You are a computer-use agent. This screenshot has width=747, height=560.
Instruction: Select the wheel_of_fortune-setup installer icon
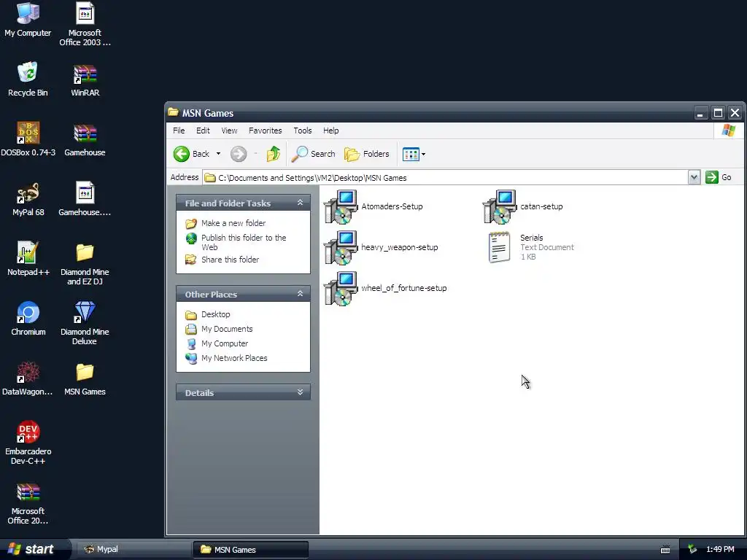tap(341, 289)
